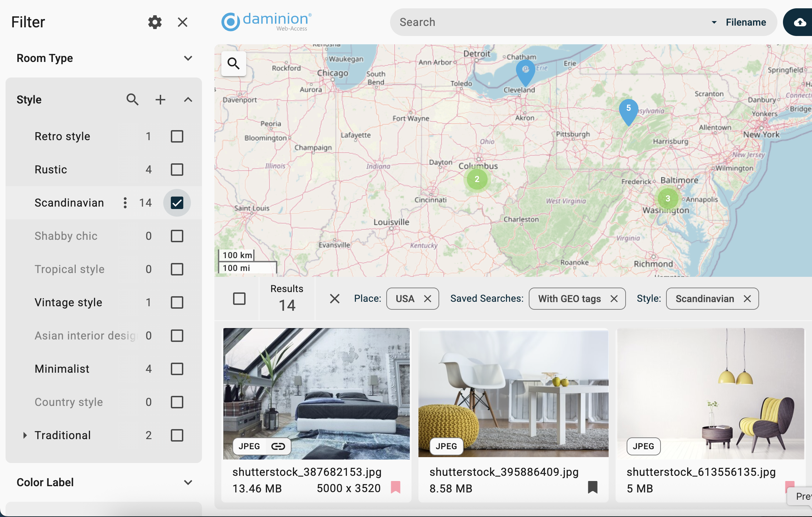Viewport: 812px width, 517px height.
Task: Expand the Traditional style tree item
Action: (25, 435)
